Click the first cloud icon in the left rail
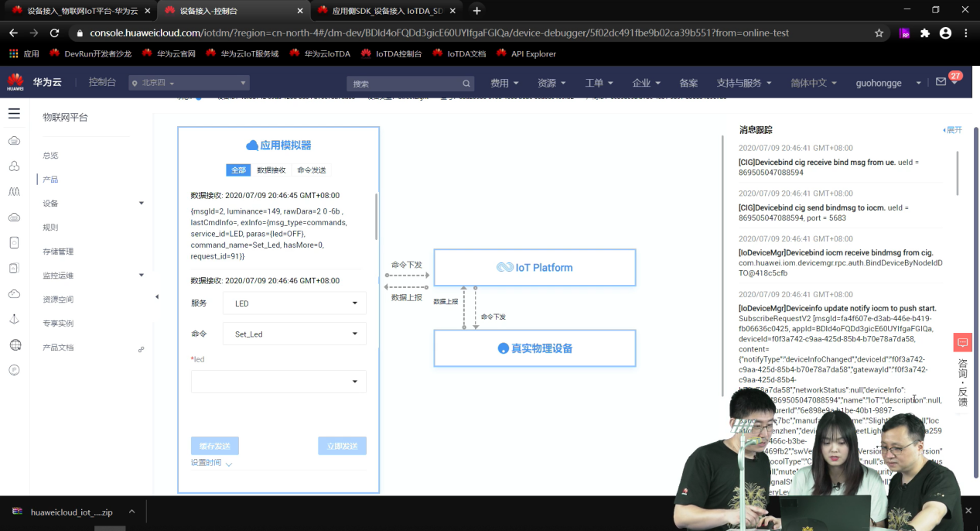This screenshot has height=531, width=980. [x=14, y=141]
